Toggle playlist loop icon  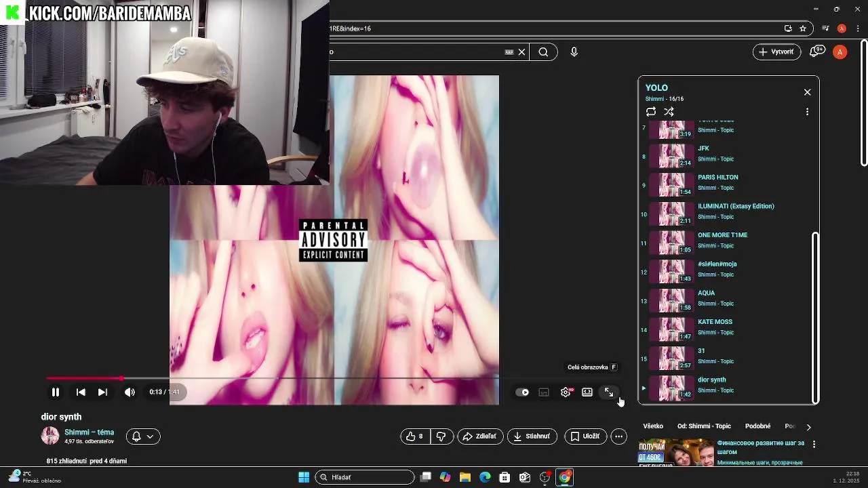(x=651, y=112)
